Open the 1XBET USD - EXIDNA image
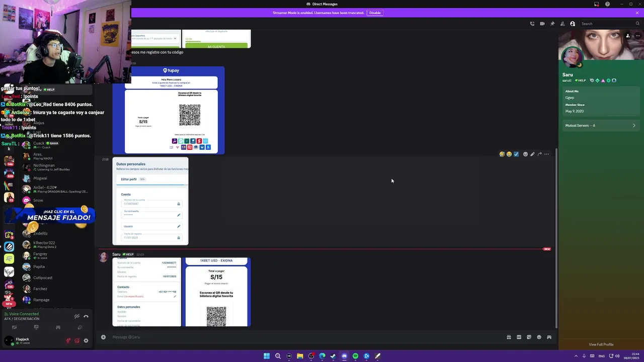Image resolution: width=644 pixels, height=362 pixels. 216,292
